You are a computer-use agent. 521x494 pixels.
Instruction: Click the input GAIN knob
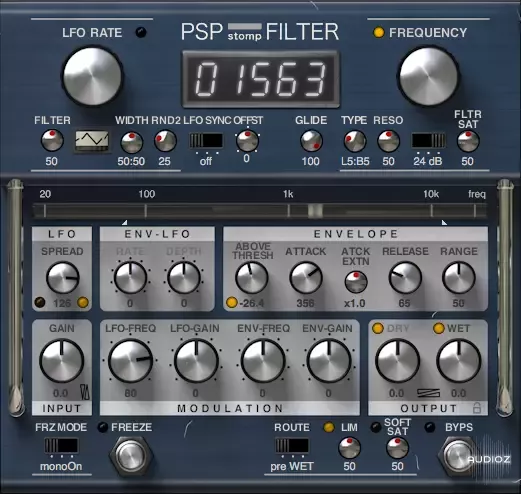tap(62, 361)
